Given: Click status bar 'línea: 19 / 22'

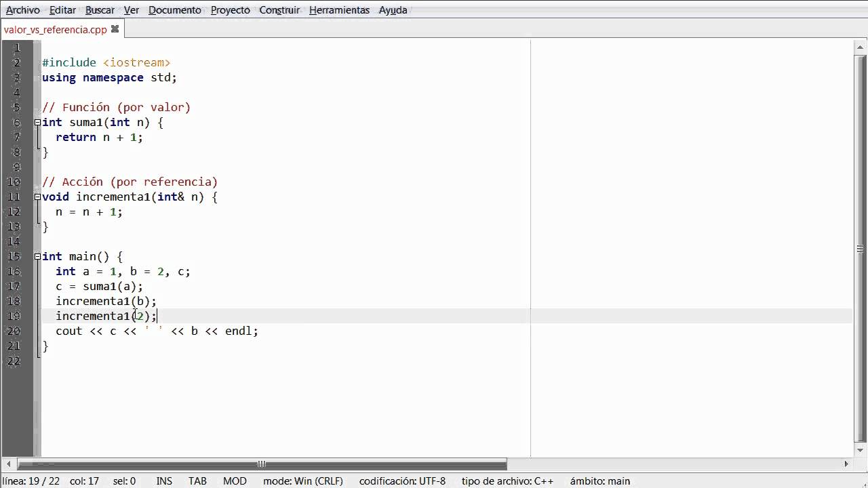Looking at the screenshot, I should (x=31, y=481).
